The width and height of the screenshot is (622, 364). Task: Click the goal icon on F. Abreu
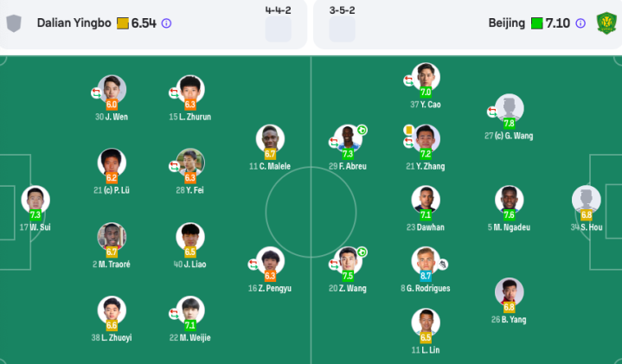click(x=362, y=130)
